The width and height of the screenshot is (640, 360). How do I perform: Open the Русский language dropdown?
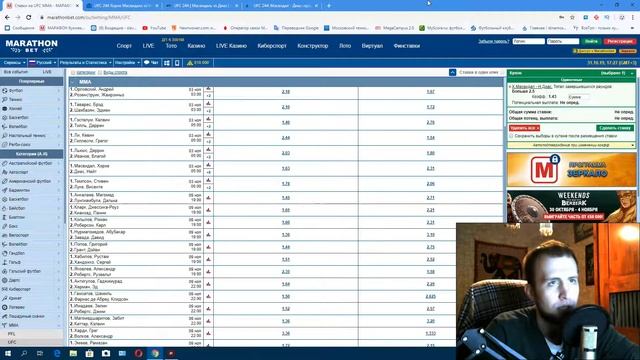[42, 63]
